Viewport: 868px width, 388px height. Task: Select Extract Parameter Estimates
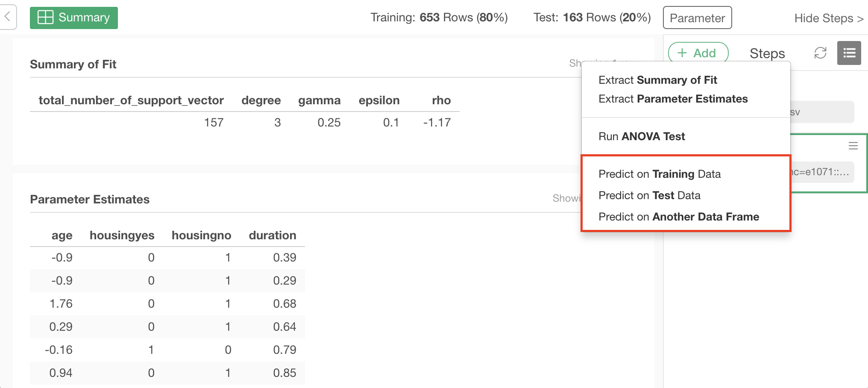(x=673, y=99)
